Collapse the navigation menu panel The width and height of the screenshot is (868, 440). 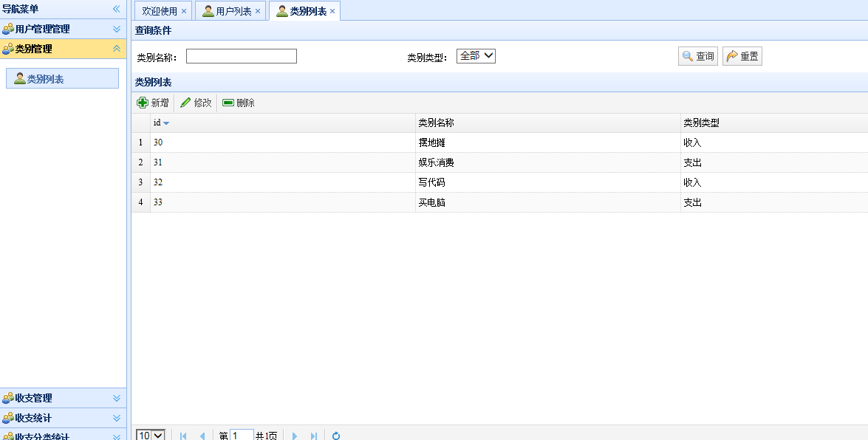[x=116, y=9]
